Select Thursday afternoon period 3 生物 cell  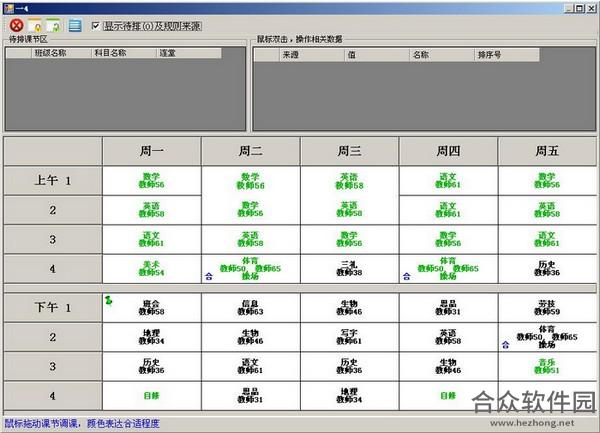pyautogui.click(x=448, y=366)
